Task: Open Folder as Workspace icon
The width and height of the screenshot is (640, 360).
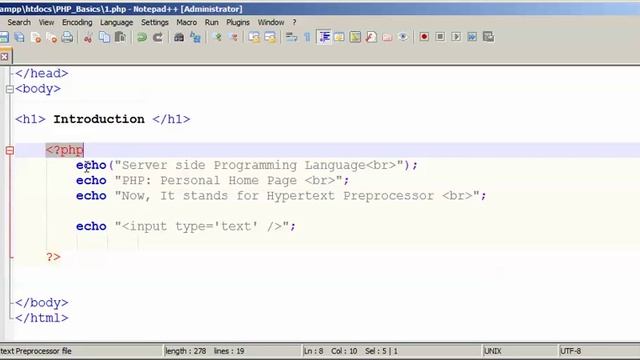Action: [387, 37]
